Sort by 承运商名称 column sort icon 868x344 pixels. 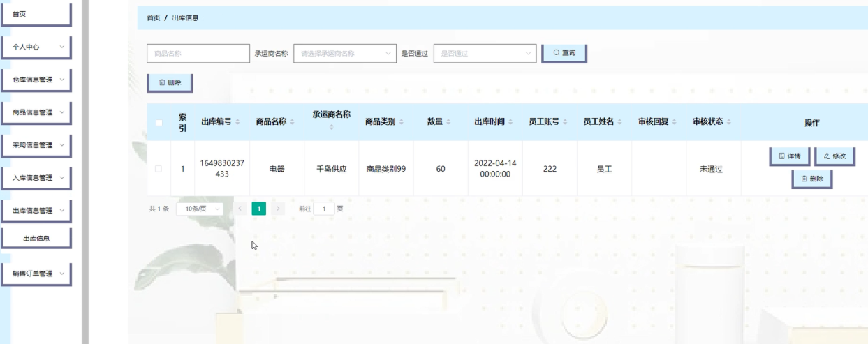(x=331, y=128)
